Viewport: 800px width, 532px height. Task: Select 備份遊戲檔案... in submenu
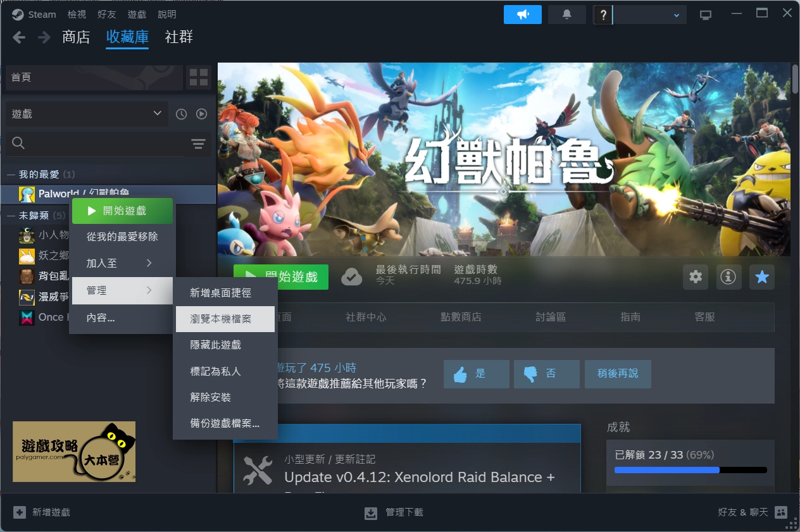coord(225,423)
